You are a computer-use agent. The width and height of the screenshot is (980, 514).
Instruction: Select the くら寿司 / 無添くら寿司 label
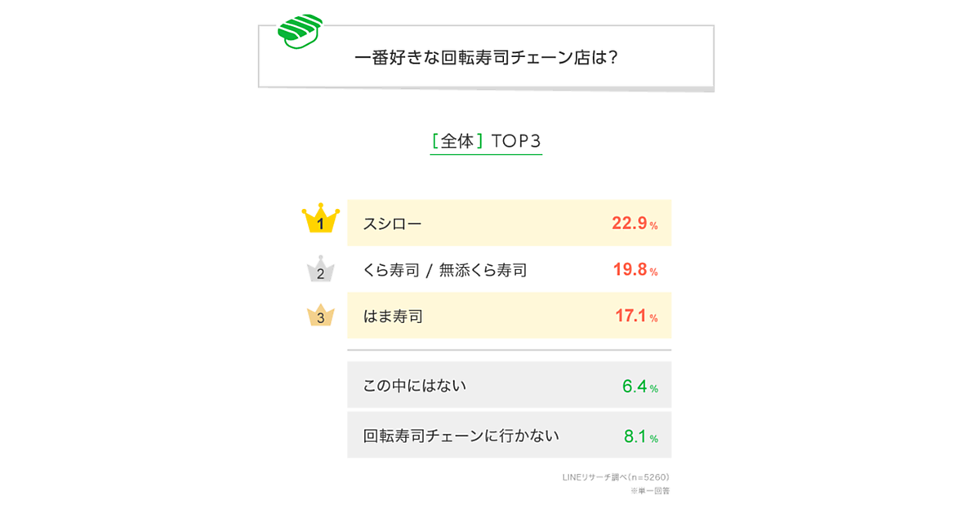(445, 269)
